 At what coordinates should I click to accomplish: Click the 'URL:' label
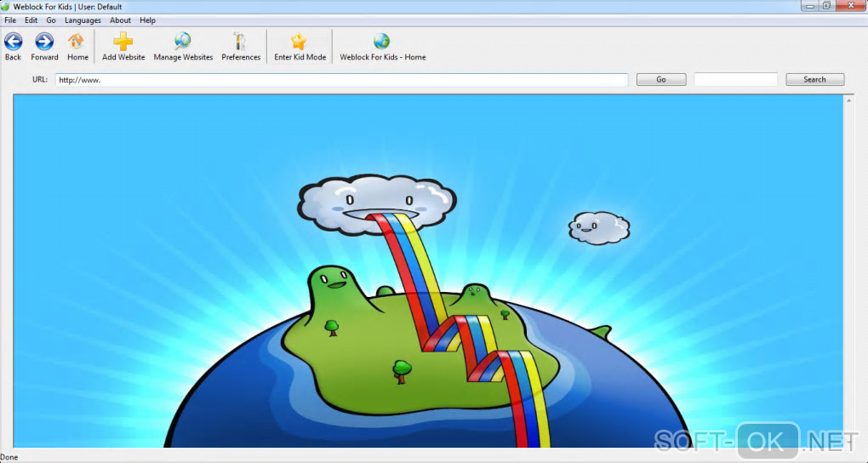point(40,79)
